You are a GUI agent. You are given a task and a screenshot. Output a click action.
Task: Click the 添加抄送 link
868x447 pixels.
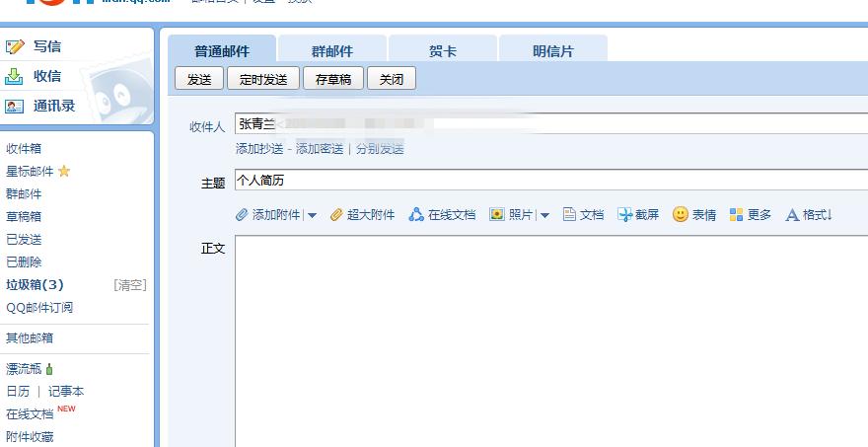coord(259,148)
